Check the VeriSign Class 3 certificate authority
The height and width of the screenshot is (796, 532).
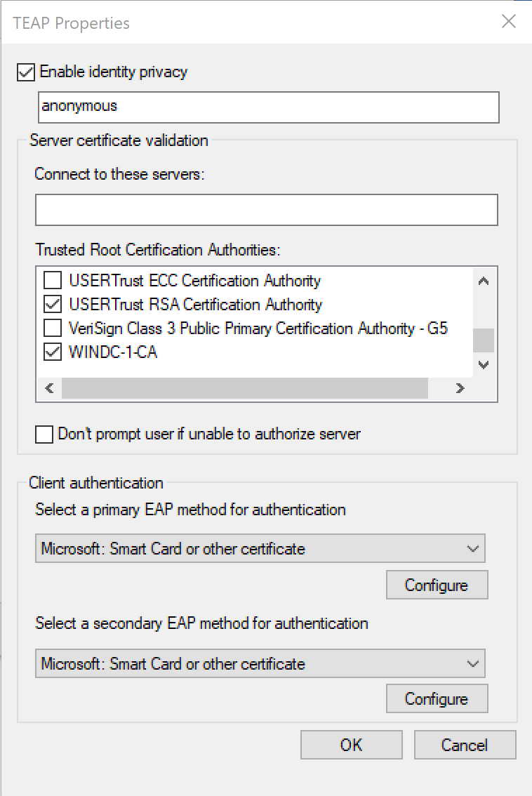click(53, 328)
